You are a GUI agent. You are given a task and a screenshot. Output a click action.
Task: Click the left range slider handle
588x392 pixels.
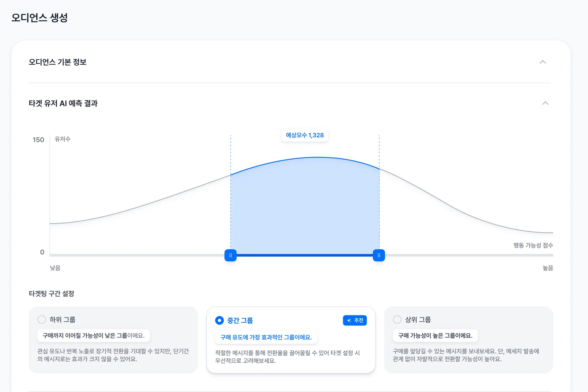click(x=231, y=255)
